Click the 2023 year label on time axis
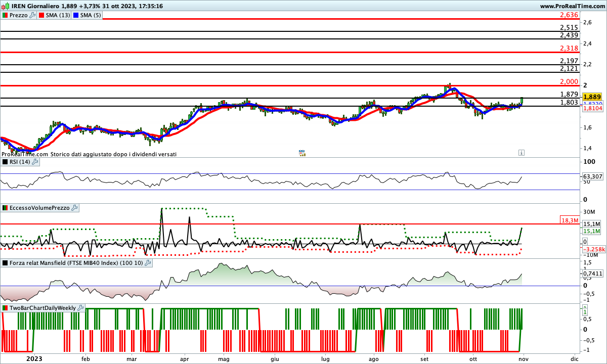Screen dimensions: 607x364 (x=34, y=358)
